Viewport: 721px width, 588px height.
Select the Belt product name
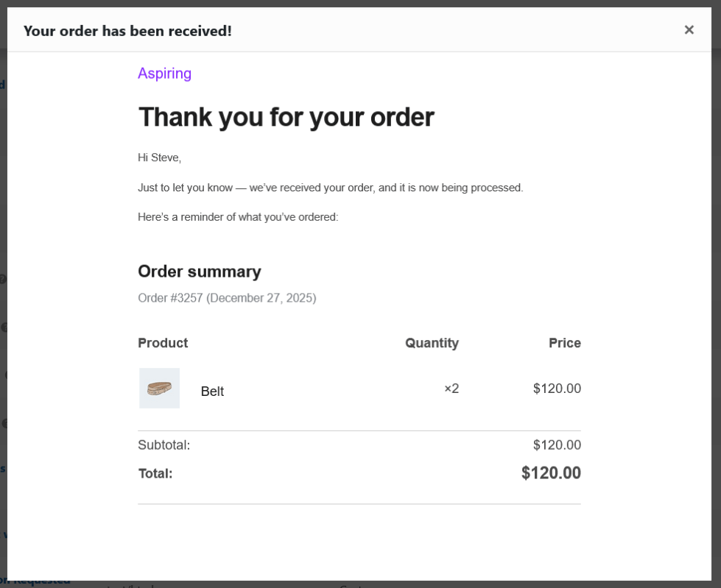point(212,392)
